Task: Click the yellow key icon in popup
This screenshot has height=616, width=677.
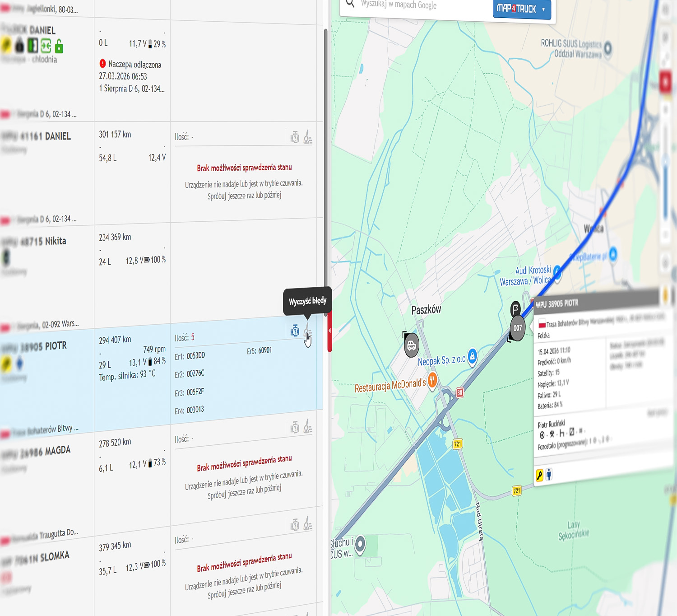Action: [x=539, y=475]
